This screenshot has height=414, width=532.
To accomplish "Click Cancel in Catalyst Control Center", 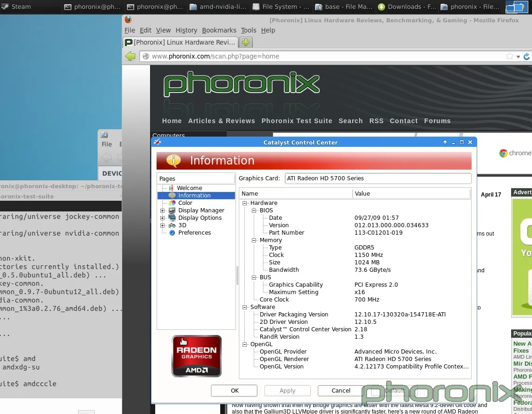I will pos(341,391).
